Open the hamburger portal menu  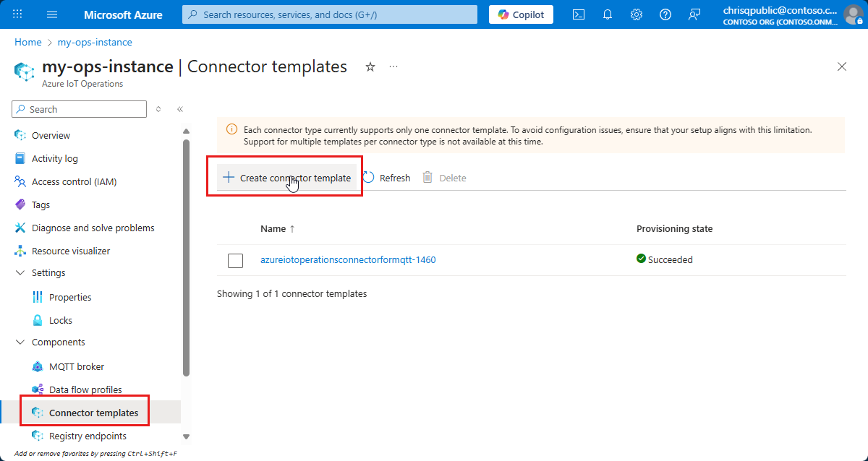[51, 14]
